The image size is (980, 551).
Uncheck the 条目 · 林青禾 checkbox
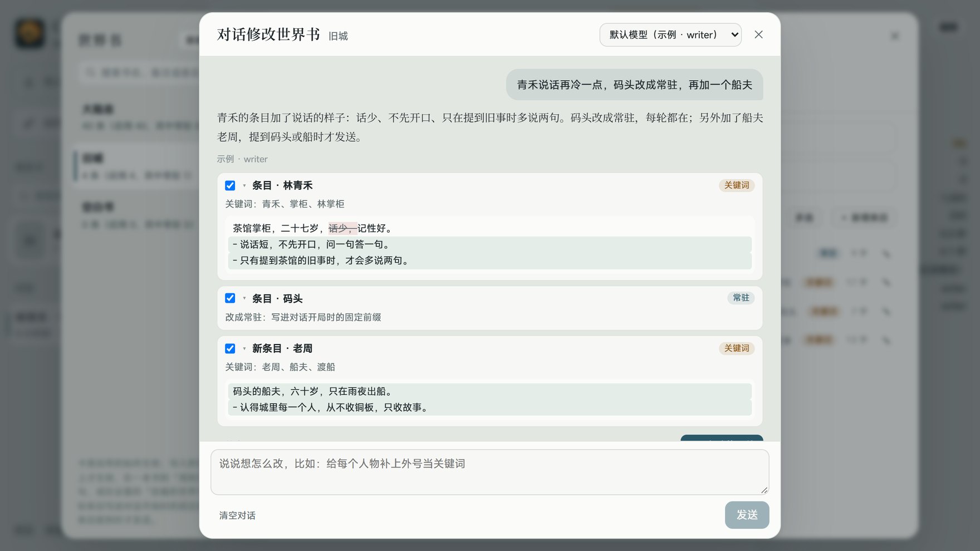[230, 185]
